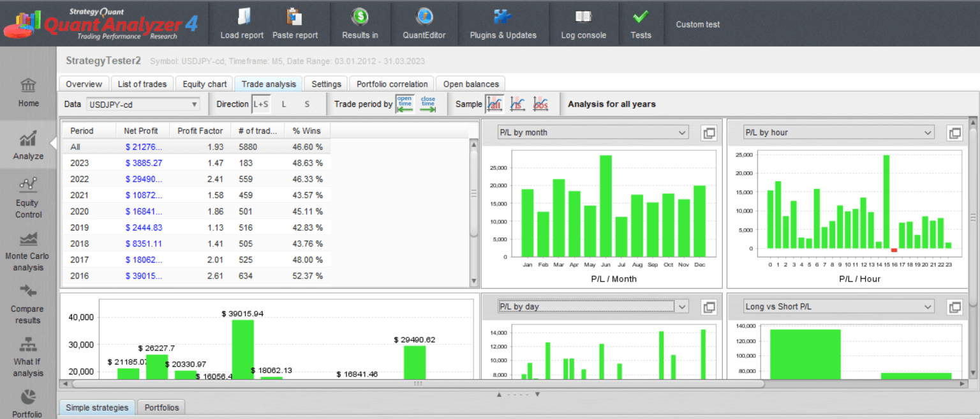Select the out-of-sample (oos) filter icon
The width and height of the screenshot is (980, 419).
[x=540, y=103]
